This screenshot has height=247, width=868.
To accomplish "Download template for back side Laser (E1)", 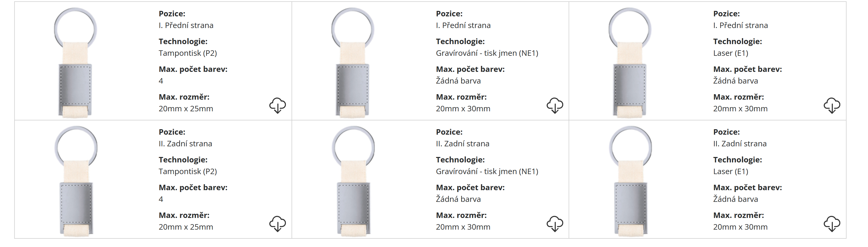I will point(831,224).
